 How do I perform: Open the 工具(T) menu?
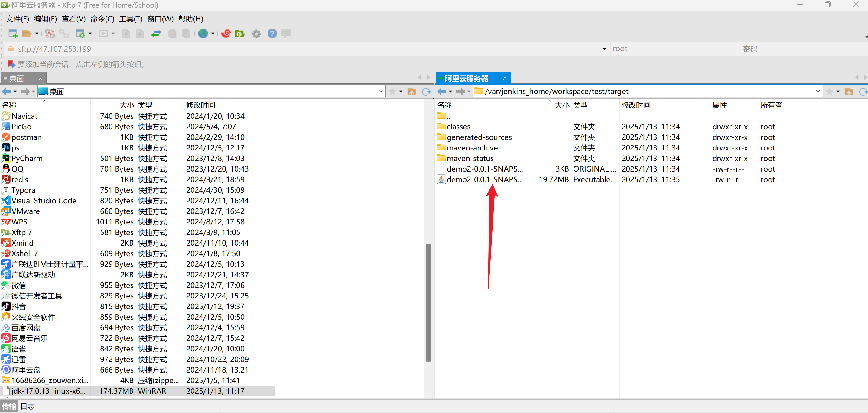pos(131,19)
